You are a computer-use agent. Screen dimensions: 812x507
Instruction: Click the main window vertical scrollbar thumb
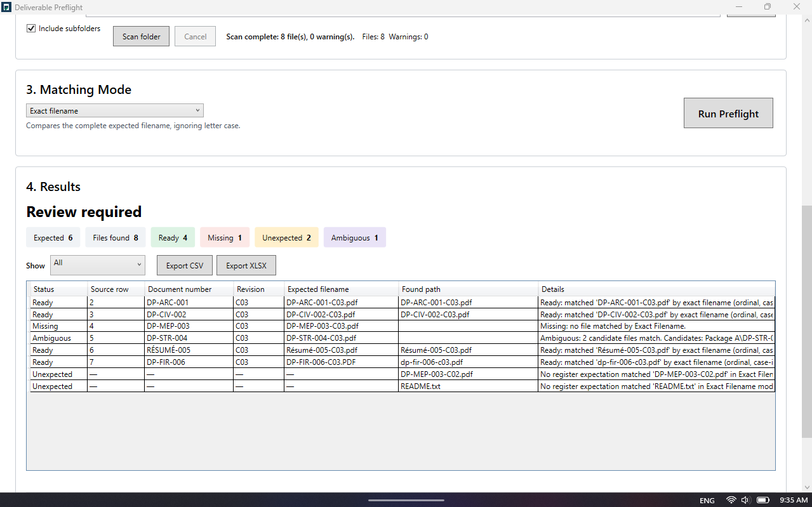coord(807,322)
